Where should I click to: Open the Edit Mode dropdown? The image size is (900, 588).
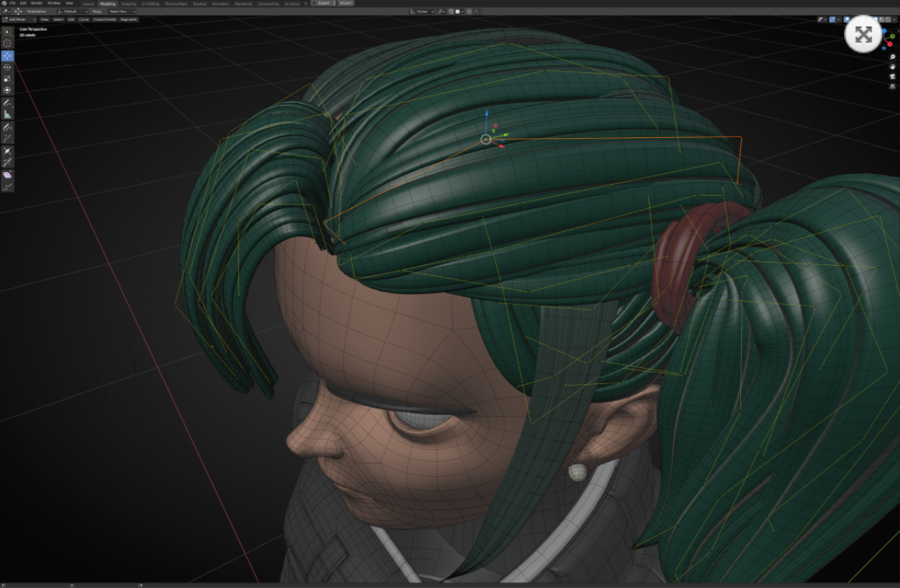click(x=19, y=19)
